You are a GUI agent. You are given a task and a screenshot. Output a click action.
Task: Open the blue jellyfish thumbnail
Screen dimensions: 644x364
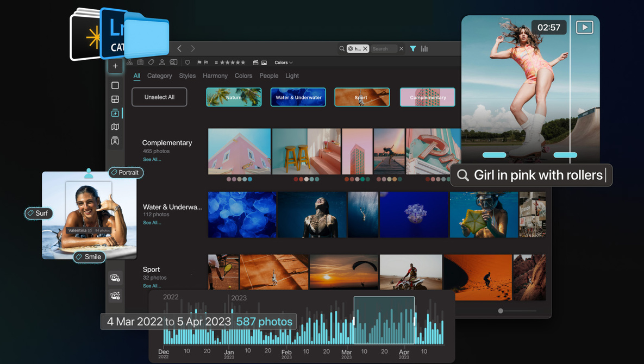click(242, 215)
